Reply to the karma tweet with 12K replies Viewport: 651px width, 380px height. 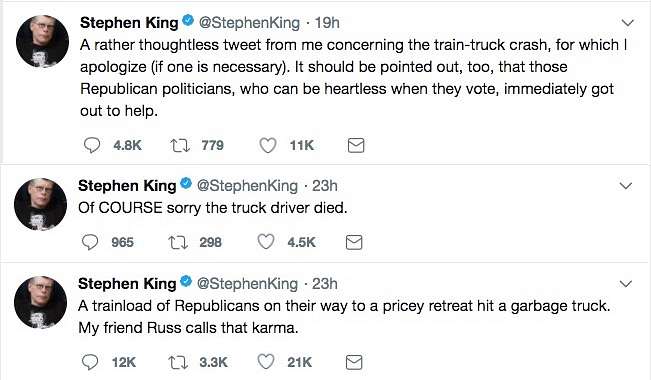[x=90, y=362]
